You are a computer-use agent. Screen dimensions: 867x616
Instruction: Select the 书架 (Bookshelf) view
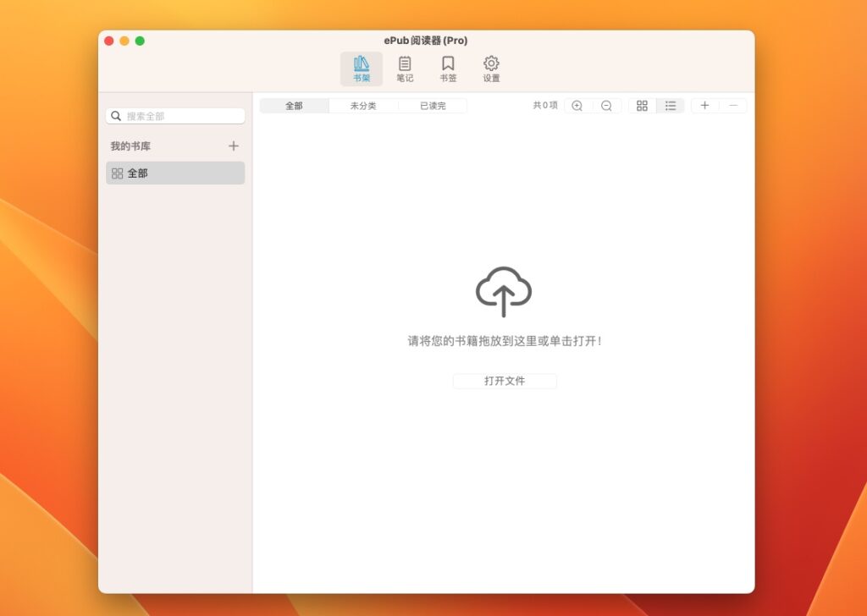361,68
